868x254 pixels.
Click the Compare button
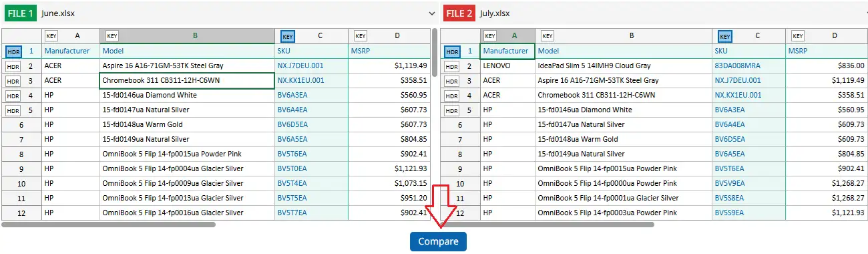438,241
